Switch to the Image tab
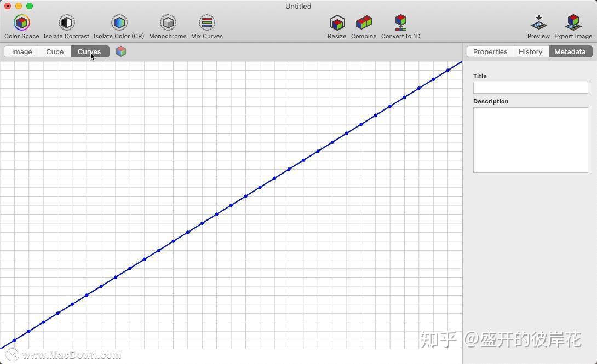Screen dimensions: 597x364 tap(21, 51)
